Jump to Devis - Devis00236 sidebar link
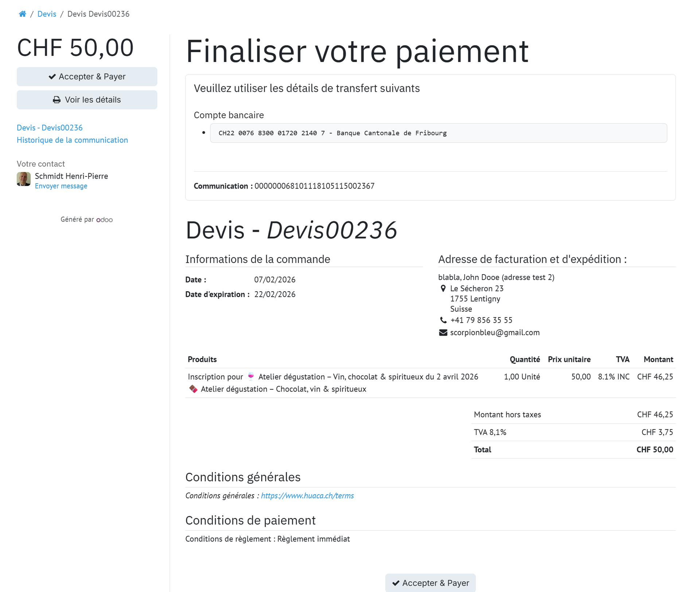The width and height of the screenshot is (700, 592). pos(50,128)
